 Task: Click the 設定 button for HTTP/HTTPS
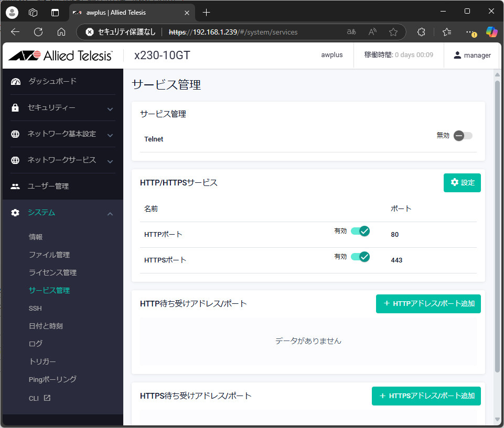coord(462,182)
